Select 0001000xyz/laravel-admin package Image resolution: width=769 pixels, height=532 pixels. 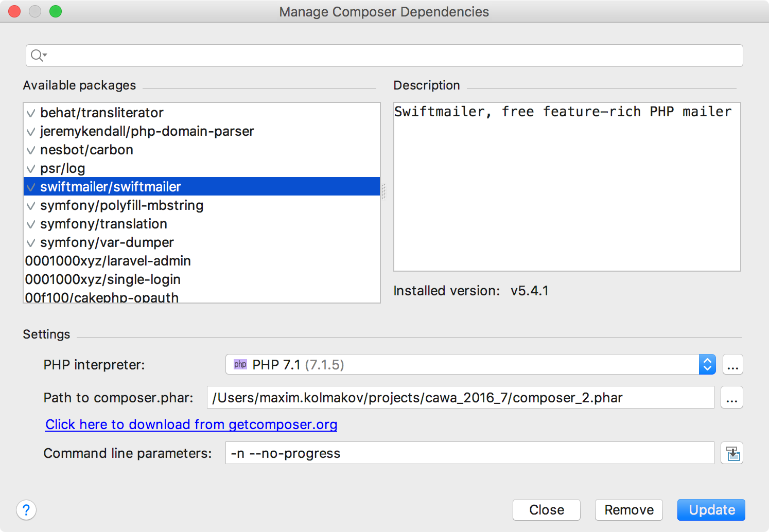click(202, 261)
